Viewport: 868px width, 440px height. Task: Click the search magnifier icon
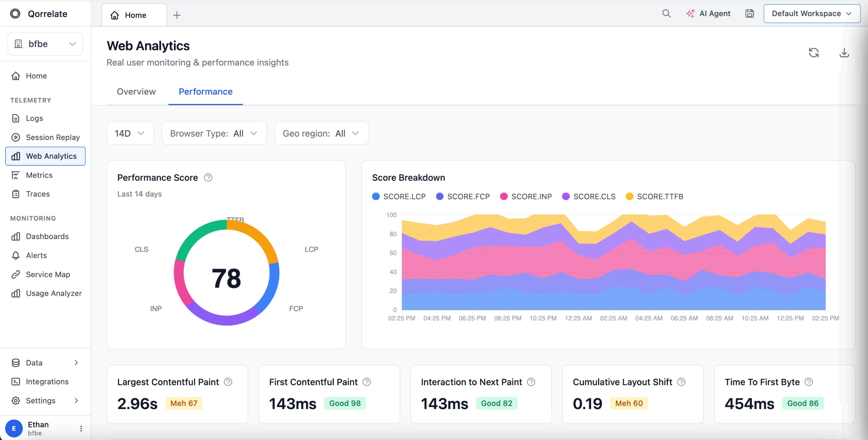tap(666, 13)
